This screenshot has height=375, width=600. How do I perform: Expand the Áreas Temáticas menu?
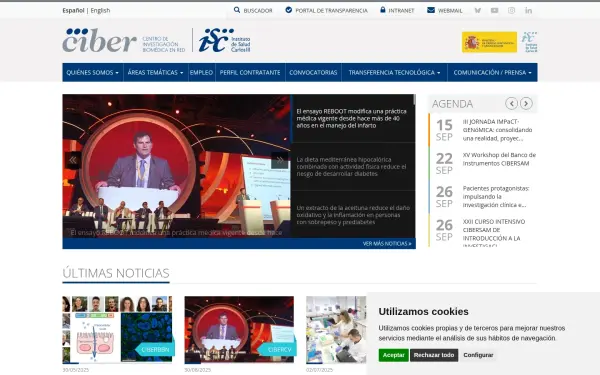tap(155, 72)
